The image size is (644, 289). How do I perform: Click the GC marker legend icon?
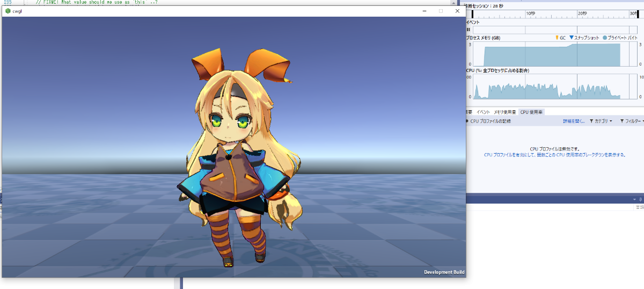pyautogui.click(x=557, y=38)
